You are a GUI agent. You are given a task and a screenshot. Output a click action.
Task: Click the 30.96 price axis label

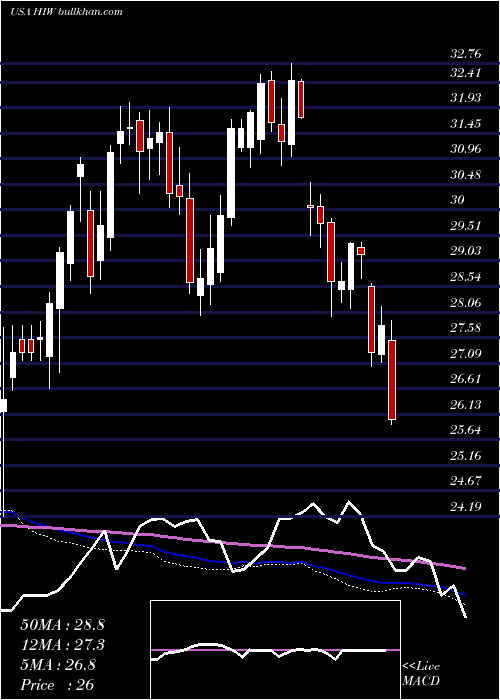[466, 149]
